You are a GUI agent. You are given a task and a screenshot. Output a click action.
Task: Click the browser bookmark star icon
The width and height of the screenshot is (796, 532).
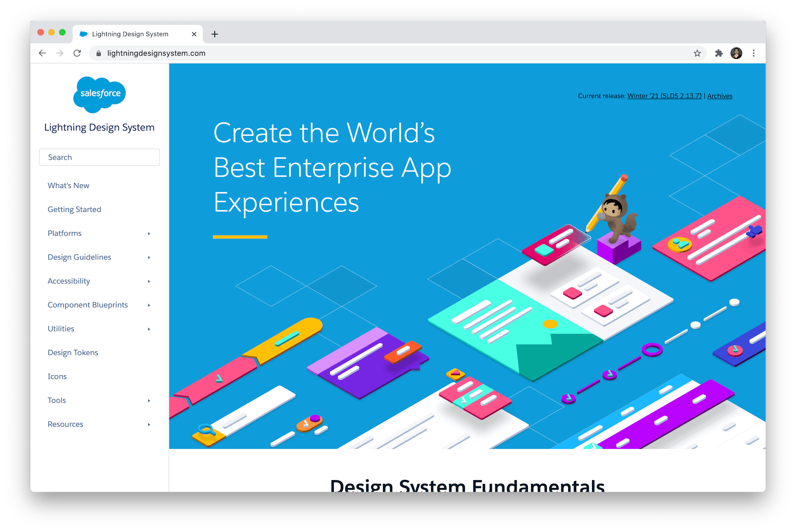tap(697, 53)
